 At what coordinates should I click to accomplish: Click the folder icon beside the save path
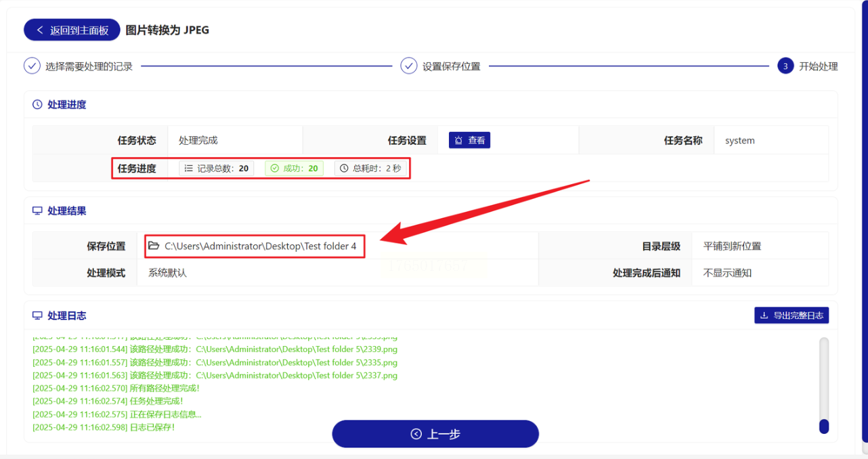[154, 246]
